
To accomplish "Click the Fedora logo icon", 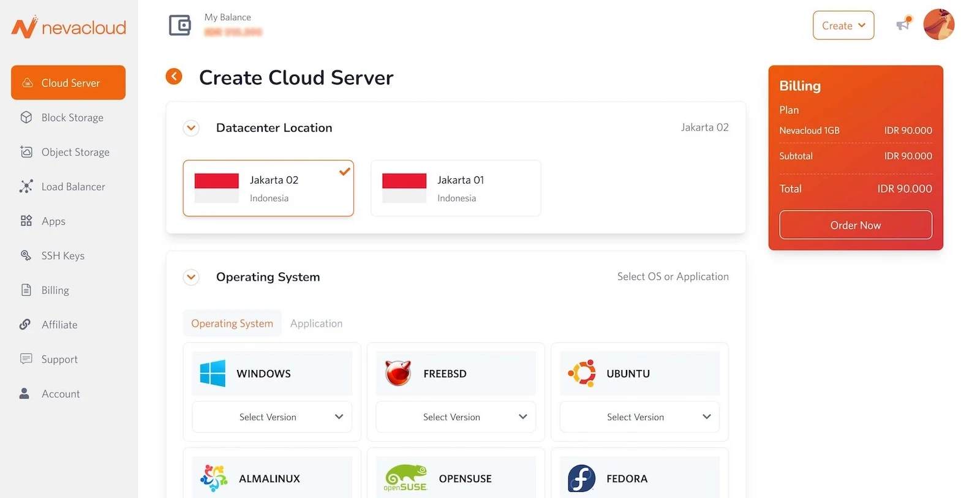I will 581,478.
